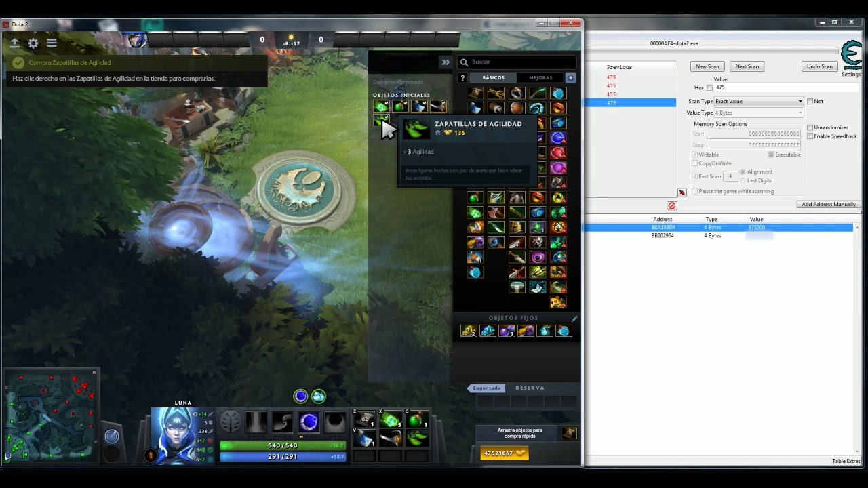Toggle the Writable checkbox
The height and width of the screenshot is (488, 868).
[694, 155]
